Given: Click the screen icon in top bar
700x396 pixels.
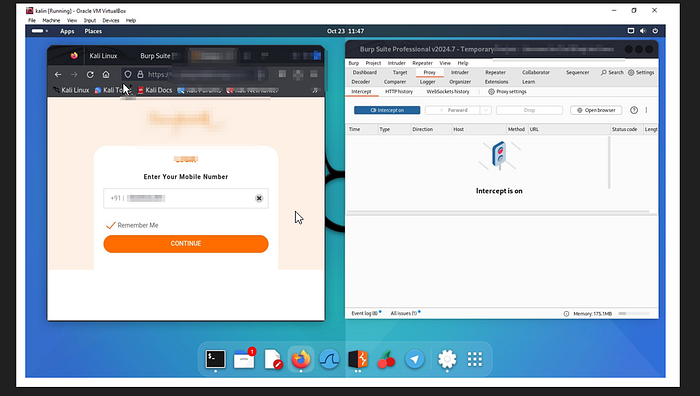Looking at the screenshot, I should click(x=631, y=31).
